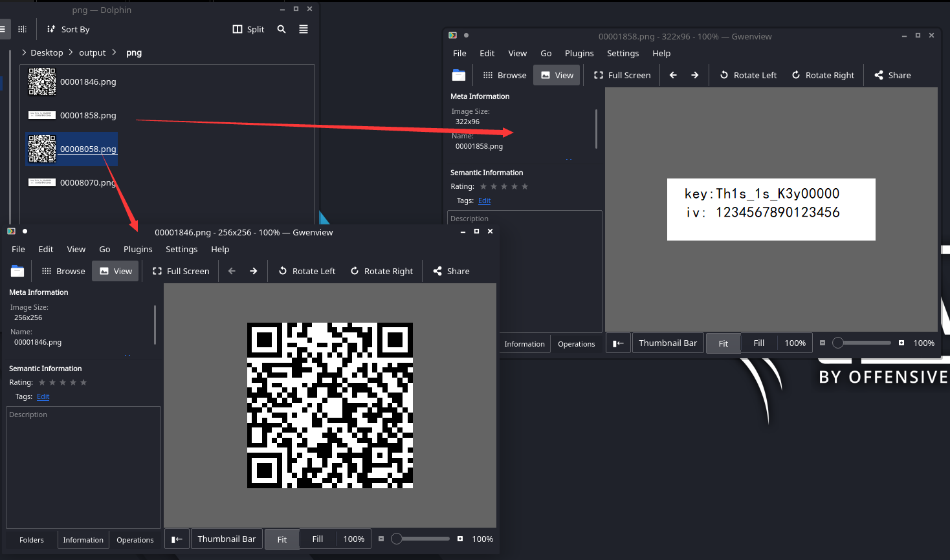Toggle the sidebar in the lower Gwenview window
Screen dimensions: 950x560
tap(177, 538)
